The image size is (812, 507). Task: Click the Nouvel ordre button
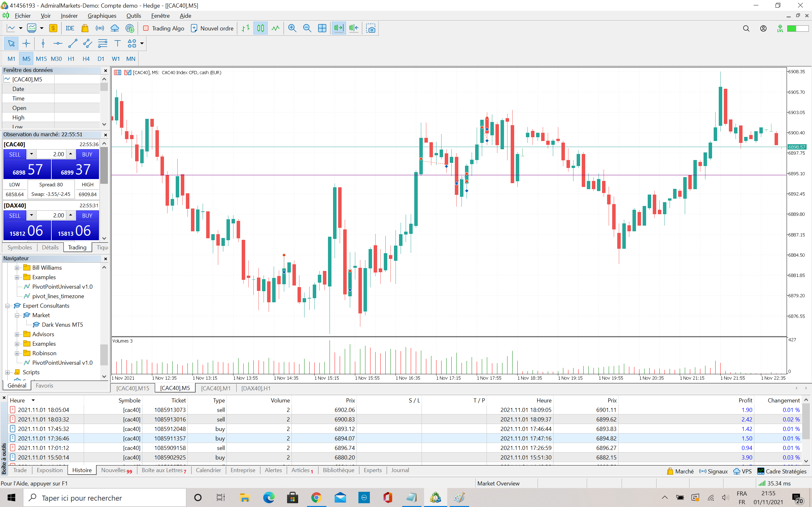[x=212, y=29]
